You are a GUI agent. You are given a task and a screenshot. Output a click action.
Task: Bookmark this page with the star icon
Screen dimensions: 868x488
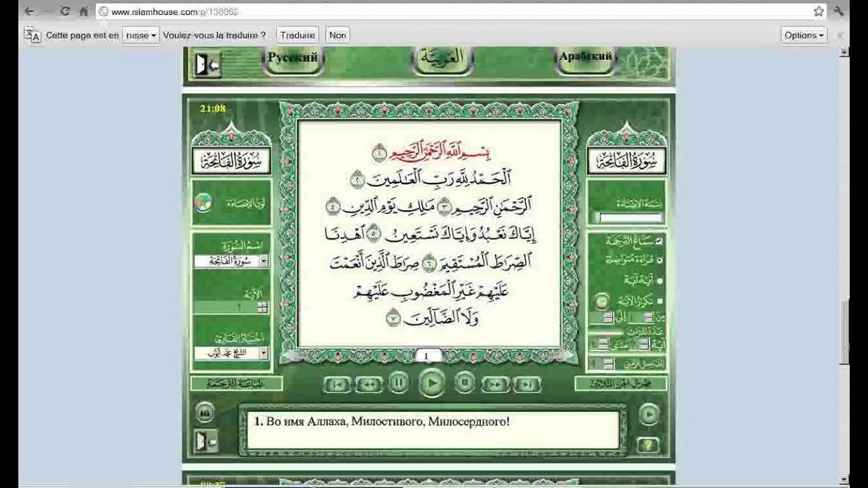[818, 12]
